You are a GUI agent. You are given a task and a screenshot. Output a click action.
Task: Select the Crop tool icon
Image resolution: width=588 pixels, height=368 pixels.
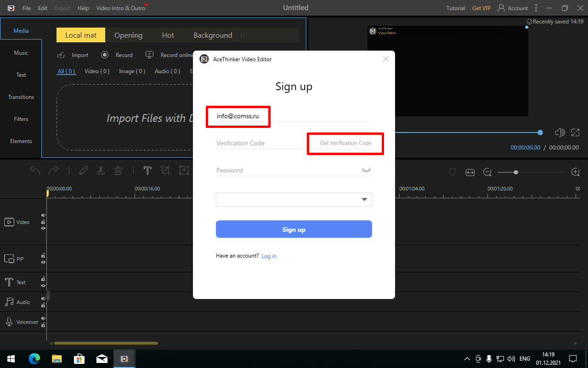(x=165, y=171)
